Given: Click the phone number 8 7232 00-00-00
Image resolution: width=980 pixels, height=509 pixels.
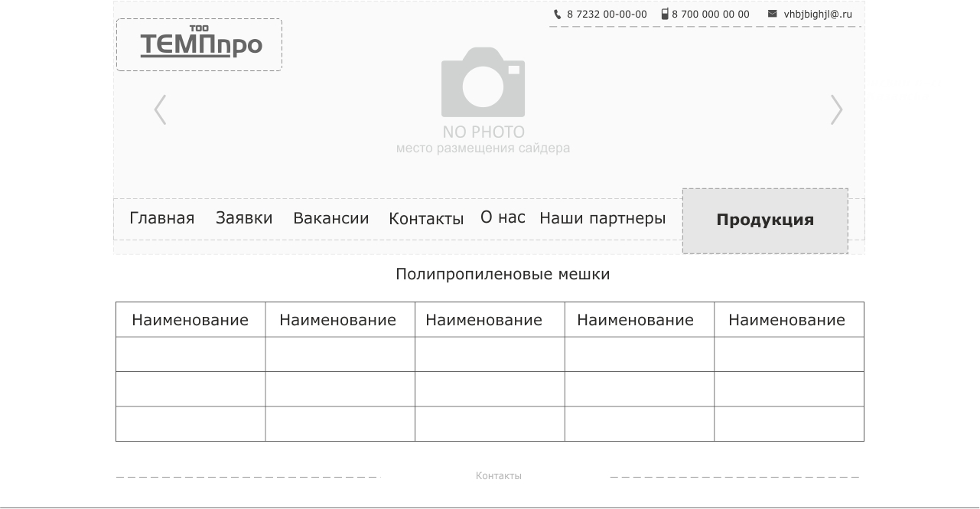Looking at the screenshot, I should [x=607, y=15].
